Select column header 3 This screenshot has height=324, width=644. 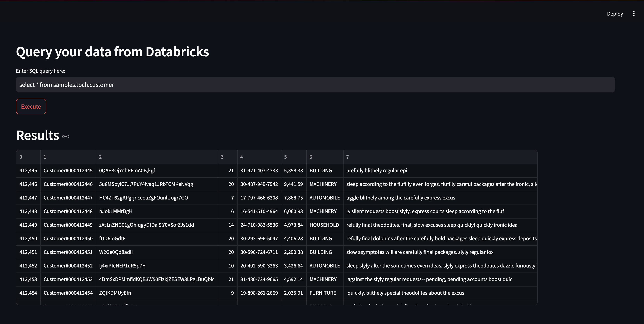point(228,157)
